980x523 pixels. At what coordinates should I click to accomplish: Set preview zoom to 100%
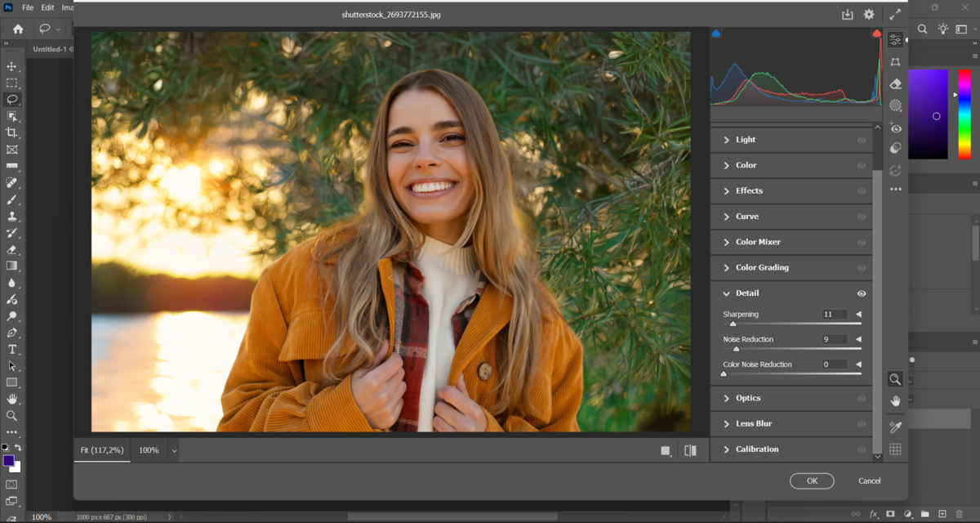(149, 450)
